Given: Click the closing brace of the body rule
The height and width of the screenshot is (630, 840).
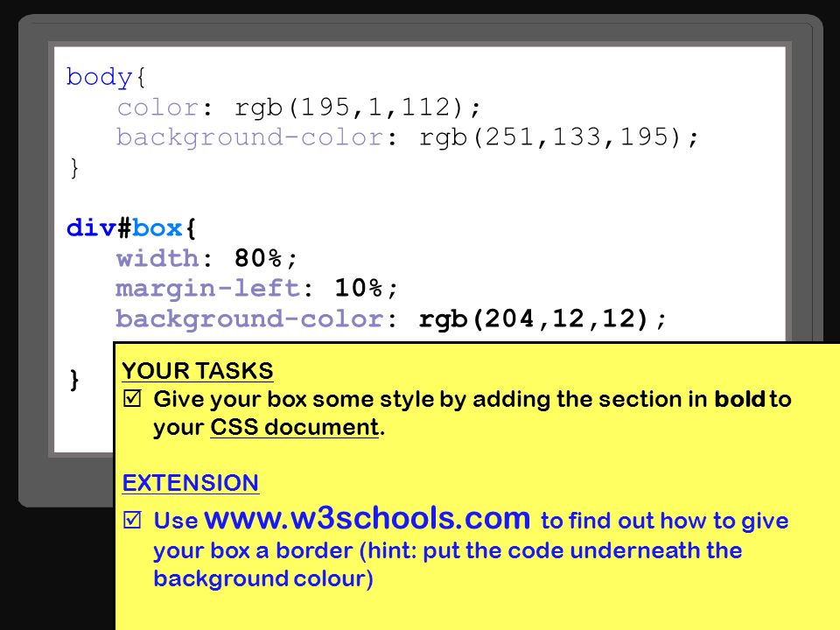Looking at the screenshot, I should click(x=74, y=168).
